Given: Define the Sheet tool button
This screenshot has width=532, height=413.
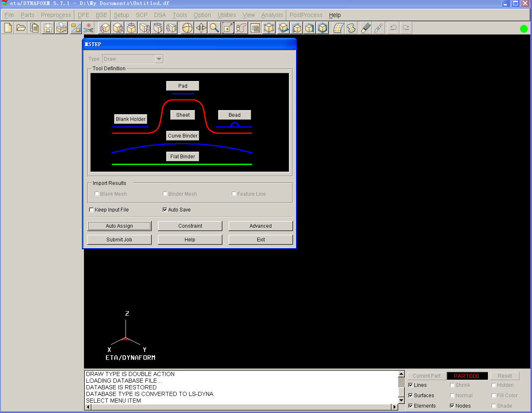Looking at the screenshot, I should (183, 115).
